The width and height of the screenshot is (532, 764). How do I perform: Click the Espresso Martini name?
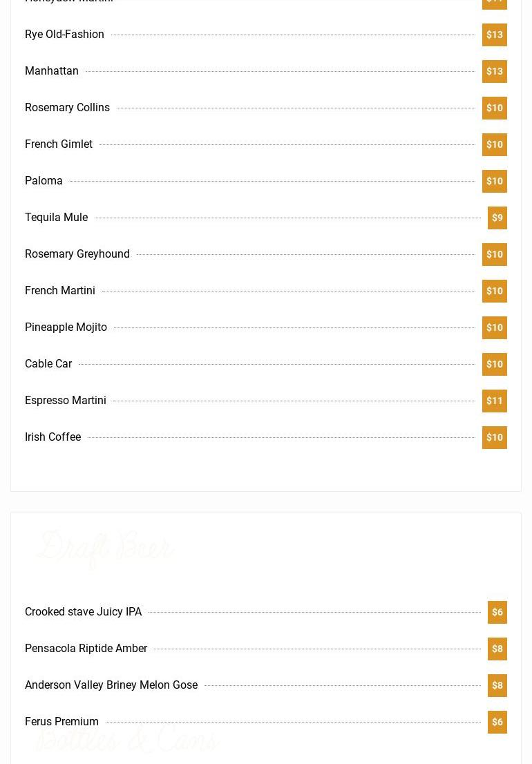66,401
